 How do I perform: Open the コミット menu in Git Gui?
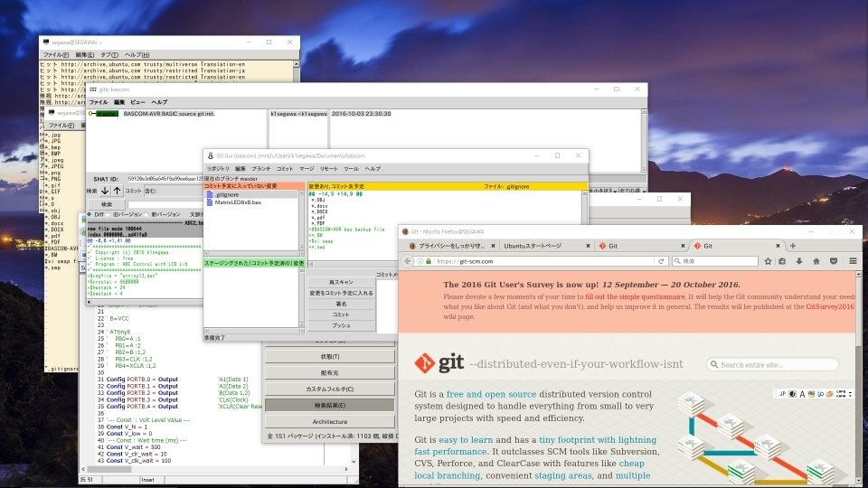tap(285, 169)
